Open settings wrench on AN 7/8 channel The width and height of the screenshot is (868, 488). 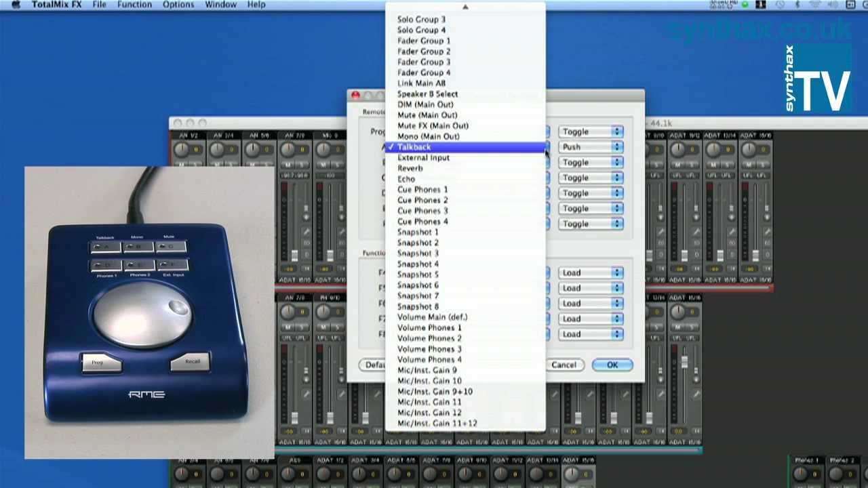307,232
